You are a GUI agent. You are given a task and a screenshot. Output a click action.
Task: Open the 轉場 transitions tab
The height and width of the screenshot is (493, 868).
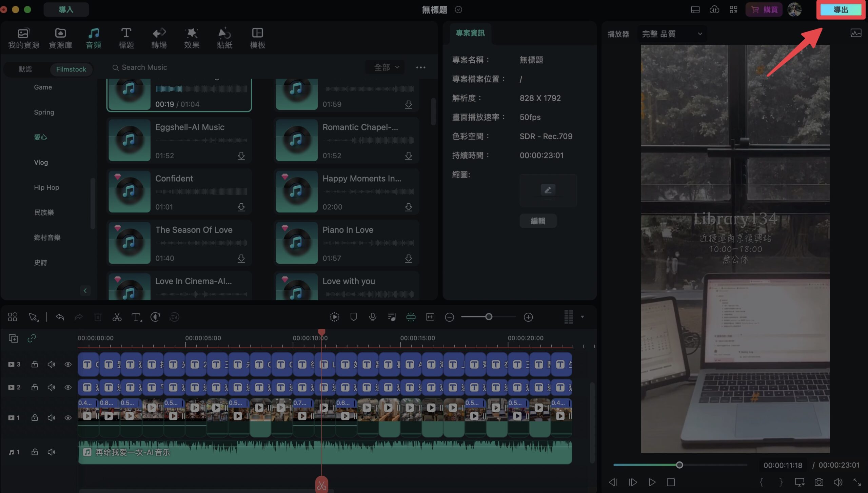(x=159, y=38)
